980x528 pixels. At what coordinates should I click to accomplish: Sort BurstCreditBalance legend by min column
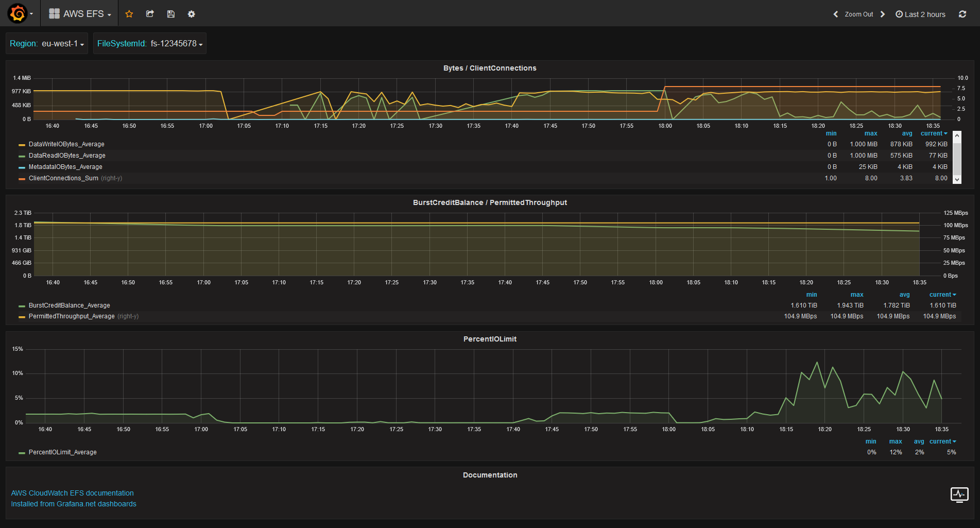point(812,295)
